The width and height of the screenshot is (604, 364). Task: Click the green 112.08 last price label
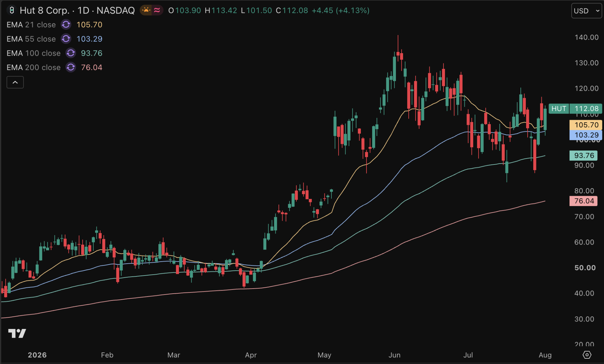coord(586,109)
